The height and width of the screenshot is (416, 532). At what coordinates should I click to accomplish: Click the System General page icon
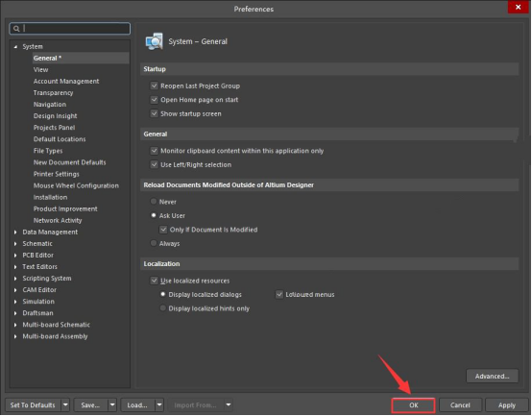tap(155, 41)
